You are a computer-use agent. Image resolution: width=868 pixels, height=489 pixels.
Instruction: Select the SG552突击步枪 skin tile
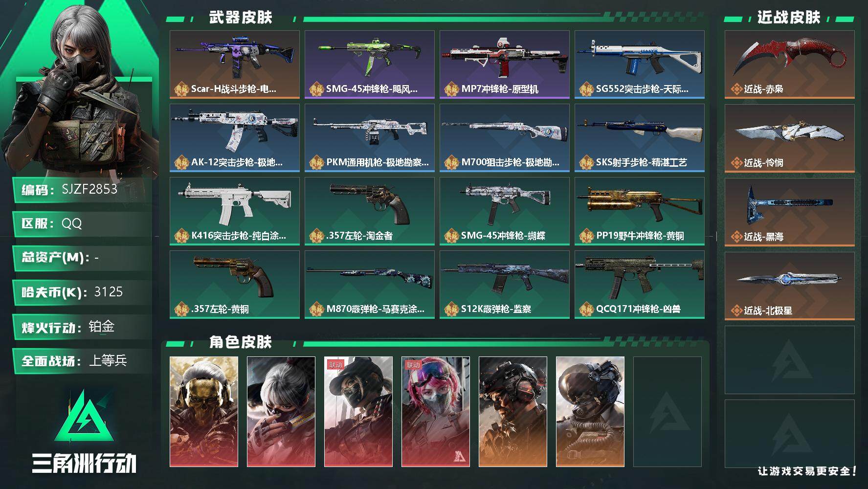[x=640, y=65]
